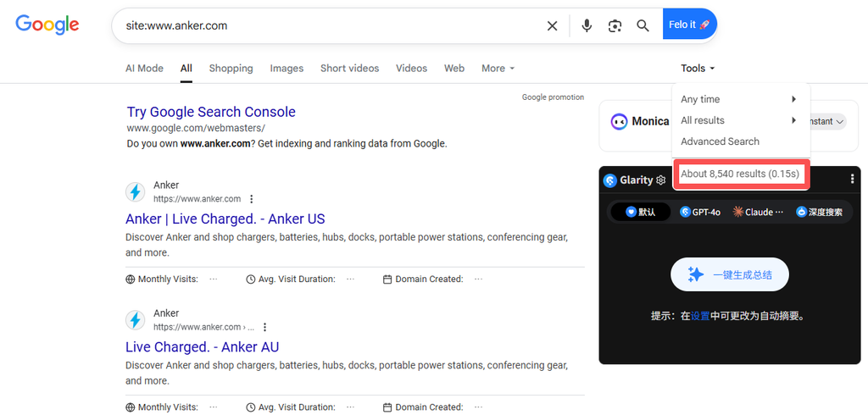Screen dimensions: 868x415
Task: Open Live Charged. - Anker AU result
Action: pyautogui.click(x=202, y=347)
